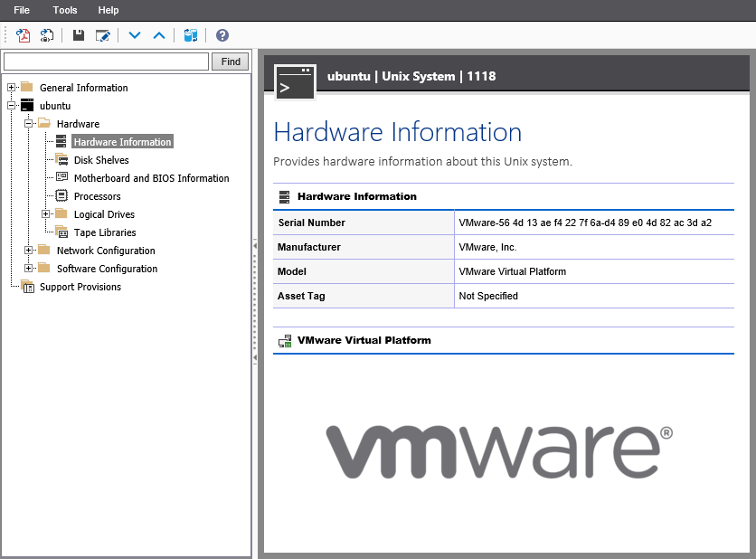Screen dimensions: 756x559
Task: Select the Hardware folder label
Action: click(x=78, y=124)
